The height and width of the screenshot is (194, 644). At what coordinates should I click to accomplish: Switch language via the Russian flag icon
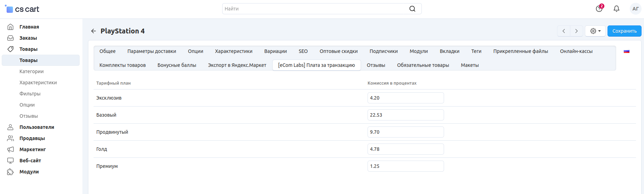pyautogui.click(x=627, y=51)
